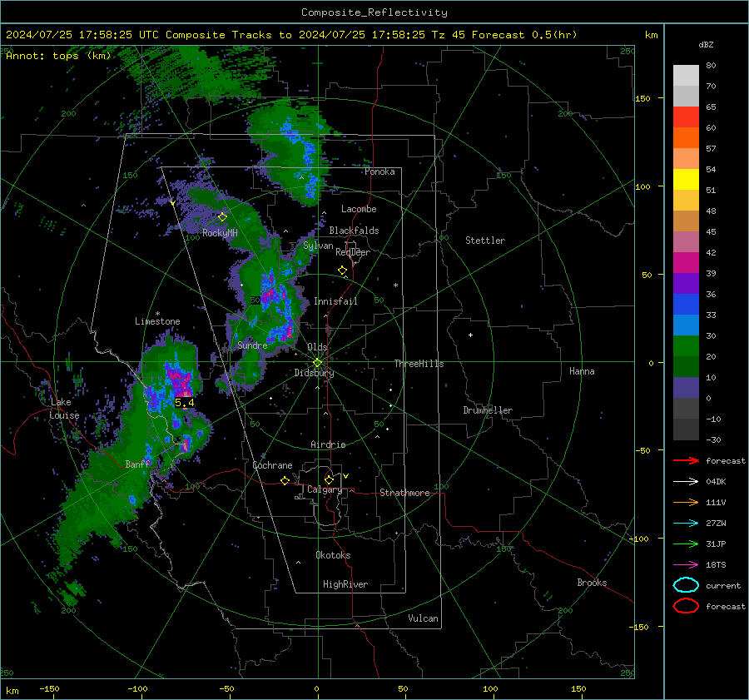Click the Lacombe label

359,209
